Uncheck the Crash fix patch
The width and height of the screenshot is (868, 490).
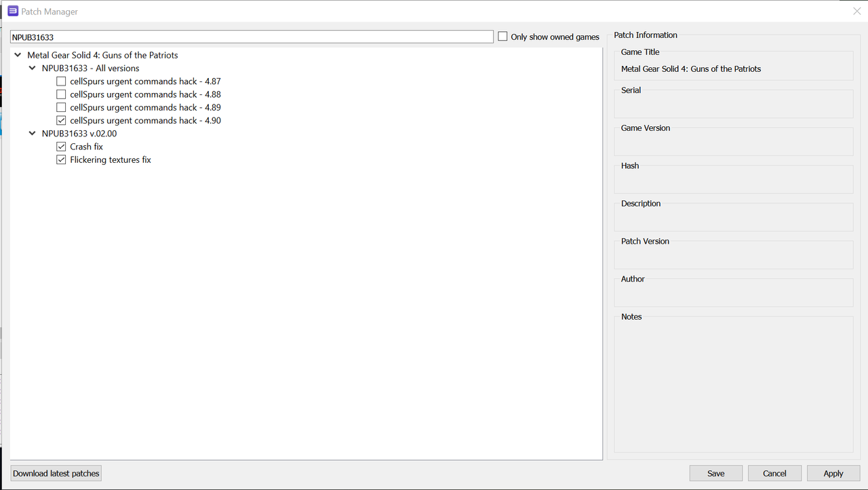[61, 147]
